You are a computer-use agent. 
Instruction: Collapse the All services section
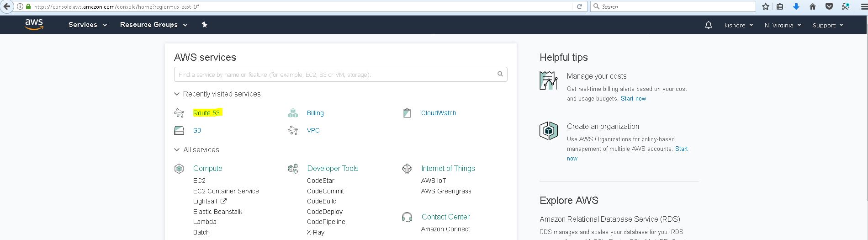[177, 150]
